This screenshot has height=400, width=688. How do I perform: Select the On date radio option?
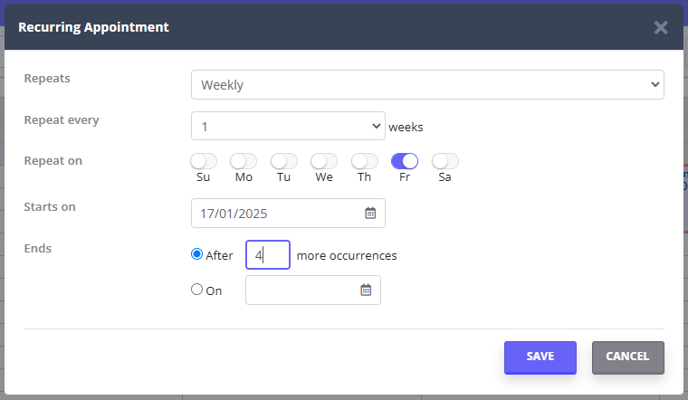(x=197, y=289)
